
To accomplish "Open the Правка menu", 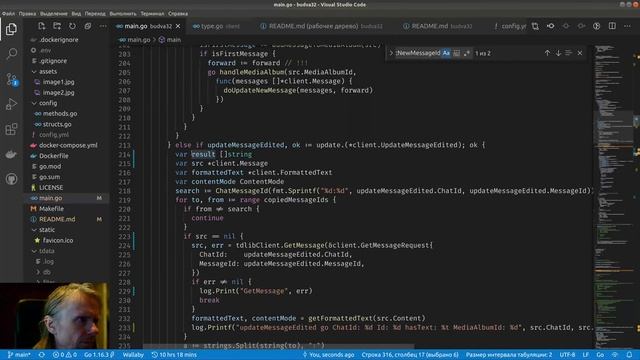I will click(27, 13).
